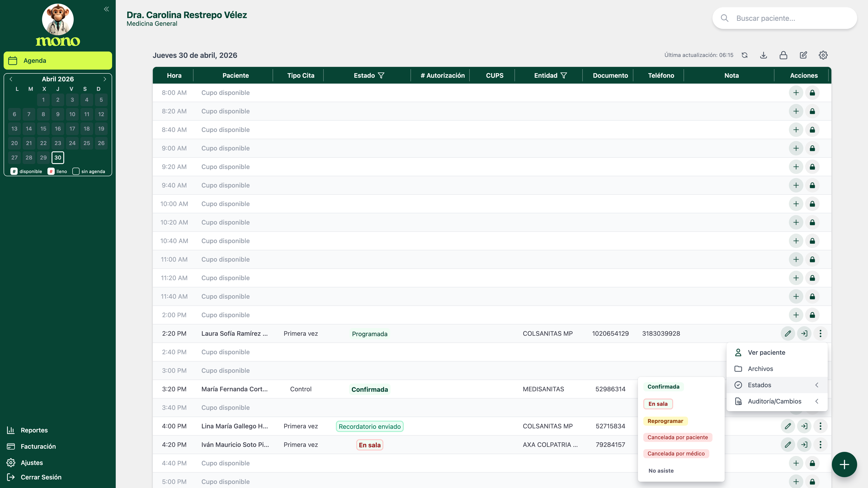Open the agenda settings gear icon

823,55
